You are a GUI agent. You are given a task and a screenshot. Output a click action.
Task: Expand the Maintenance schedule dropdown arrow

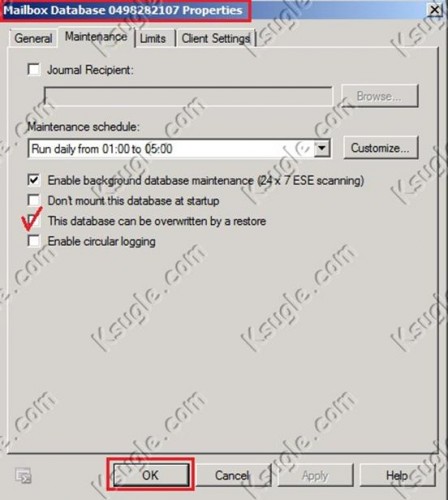tap(322, 148)
